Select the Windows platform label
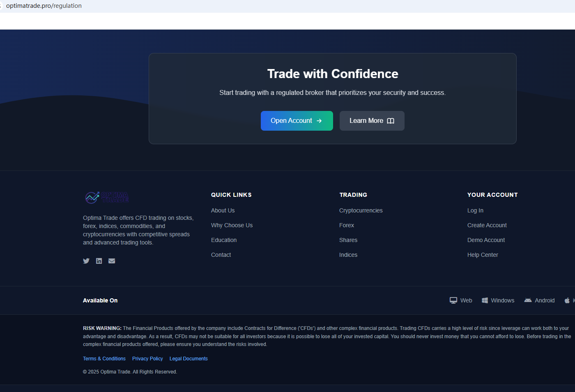This screenshot has height=392, width=575. [x=503, y=300]
